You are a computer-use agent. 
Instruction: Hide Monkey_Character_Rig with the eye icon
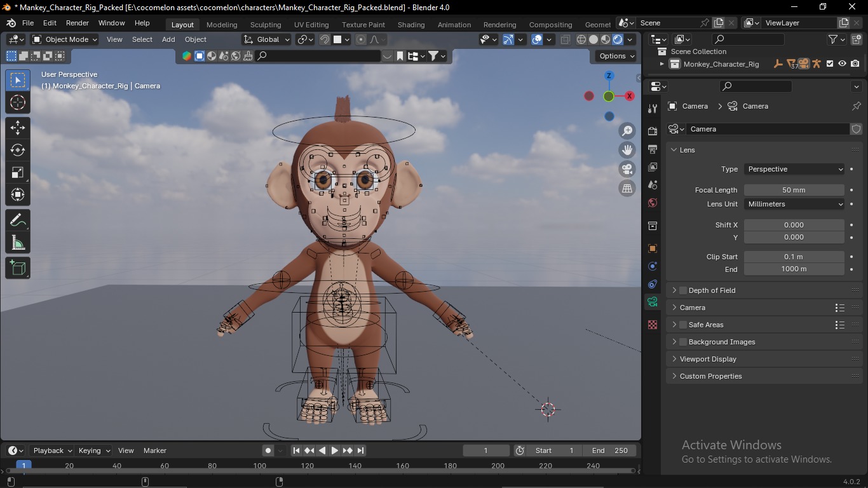(x=842, y=64)
